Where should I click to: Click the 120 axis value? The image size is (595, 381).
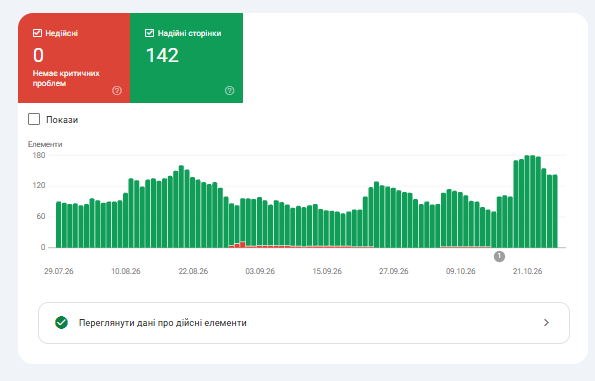[x=39, y=186]
